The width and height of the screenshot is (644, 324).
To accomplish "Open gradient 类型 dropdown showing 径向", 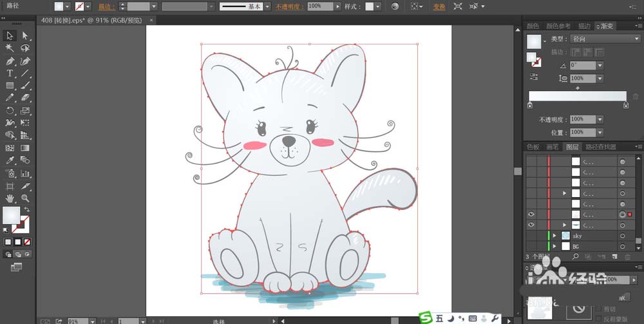I will point(605,39).
